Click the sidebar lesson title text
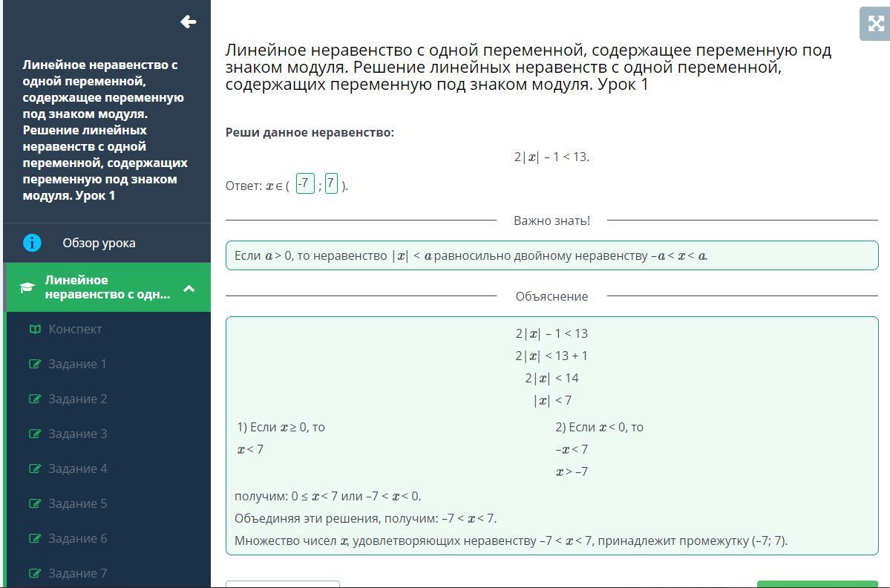 pyautogui.click(x=105, y=130)
